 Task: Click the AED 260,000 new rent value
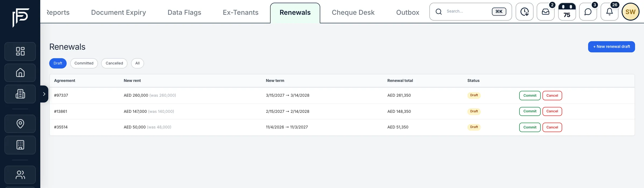tap(136, 95)
